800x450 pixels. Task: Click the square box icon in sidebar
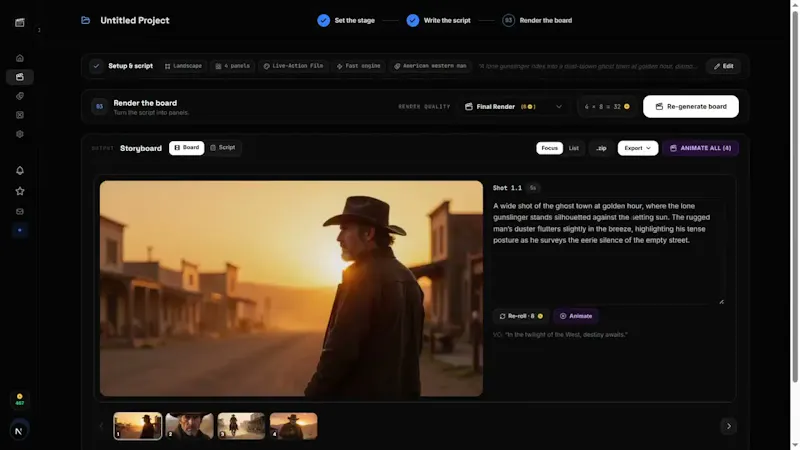point(19,115)
